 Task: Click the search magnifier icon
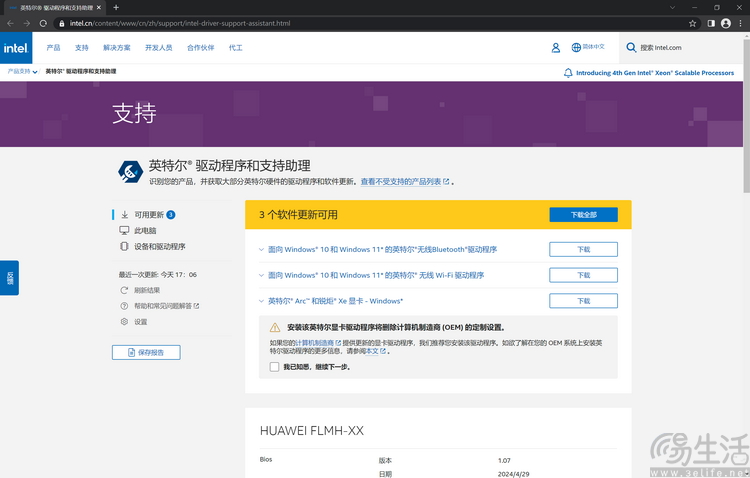click(x=631, y=47)
